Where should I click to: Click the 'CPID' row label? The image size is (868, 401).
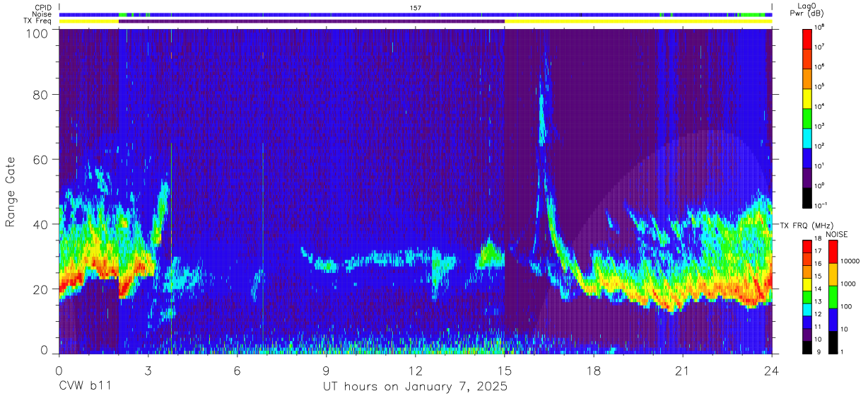point(42,7)
